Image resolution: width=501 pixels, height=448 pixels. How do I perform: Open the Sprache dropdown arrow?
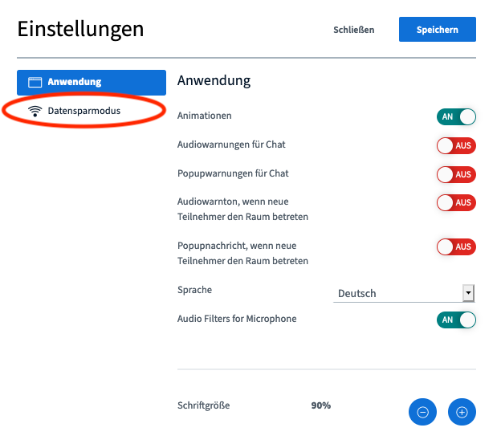(x=468, y=293)
